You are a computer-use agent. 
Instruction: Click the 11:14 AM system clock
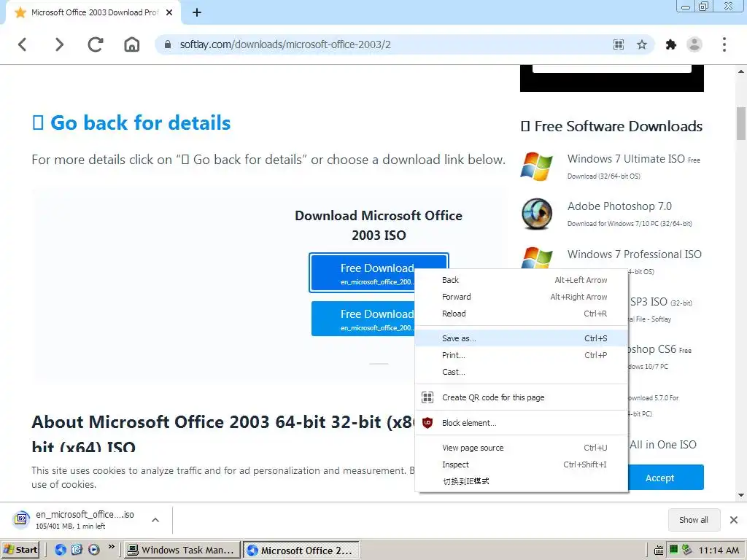pyautogui.click(x=719, y=551)
